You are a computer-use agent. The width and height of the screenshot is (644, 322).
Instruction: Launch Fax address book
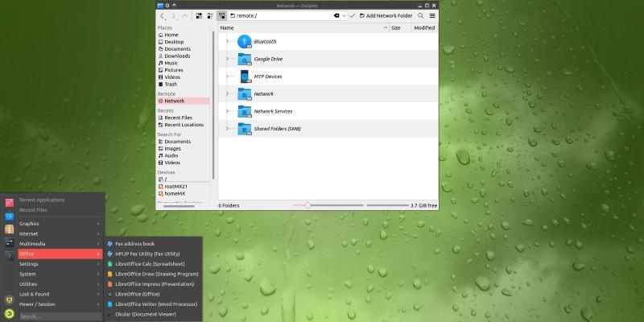(x=153, y=244)
